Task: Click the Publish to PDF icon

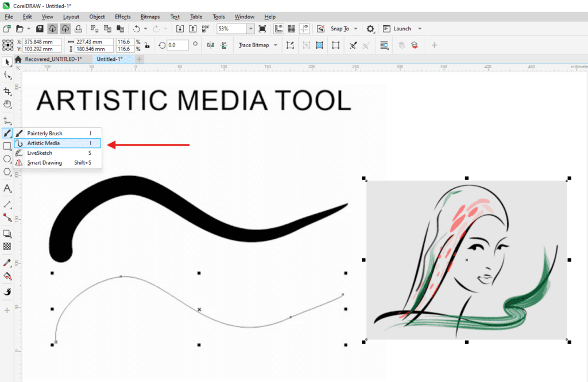Action: (x=205, y=29)
